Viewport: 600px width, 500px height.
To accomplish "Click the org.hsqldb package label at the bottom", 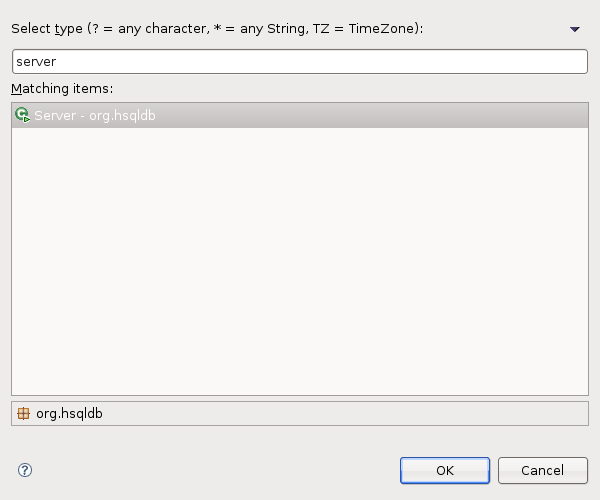I will (69, 413).
